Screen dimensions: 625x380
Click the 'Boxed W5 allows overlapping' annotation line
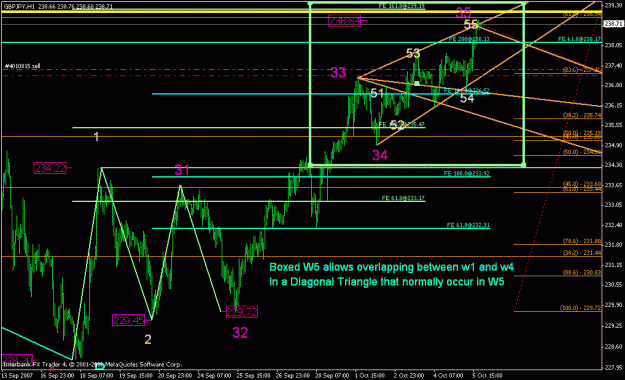point(391,267)
